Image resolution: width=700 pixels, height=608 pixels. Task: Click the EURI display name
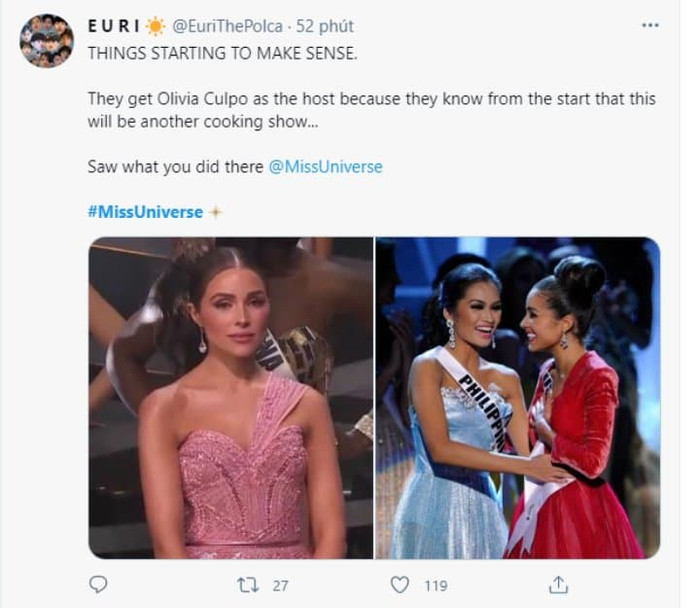114,26
